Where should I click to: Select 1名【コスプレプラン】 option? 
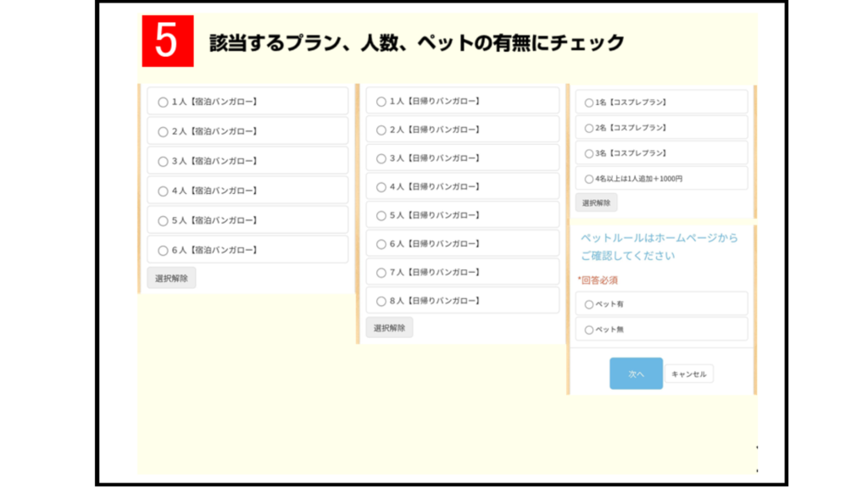pyautogui.click(x=589, y=103)
